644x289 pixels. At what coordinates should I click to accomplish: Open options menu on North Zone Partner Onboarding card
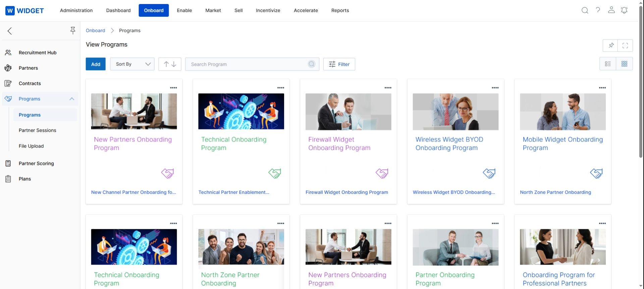(x=281, y=223)
